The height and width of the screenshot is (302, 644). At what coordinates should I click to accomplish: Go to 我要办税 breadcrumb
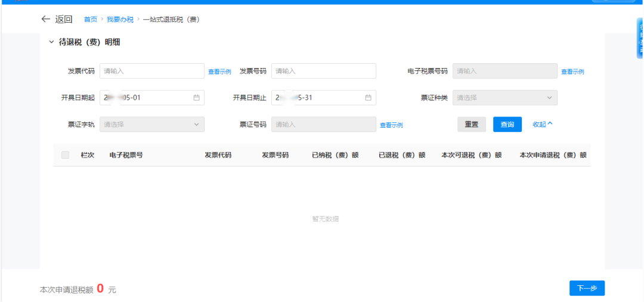tap(120, 19)
